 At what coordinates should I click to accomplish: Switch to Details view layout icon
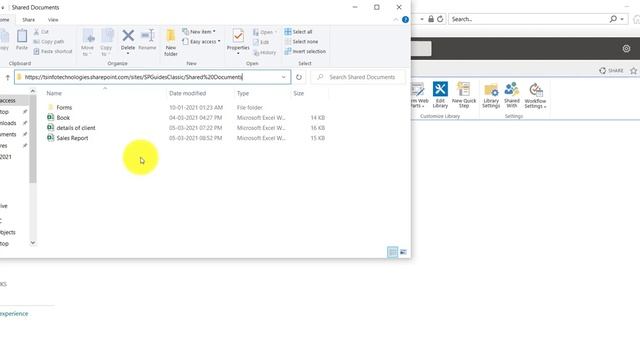[x=392, y=252]
